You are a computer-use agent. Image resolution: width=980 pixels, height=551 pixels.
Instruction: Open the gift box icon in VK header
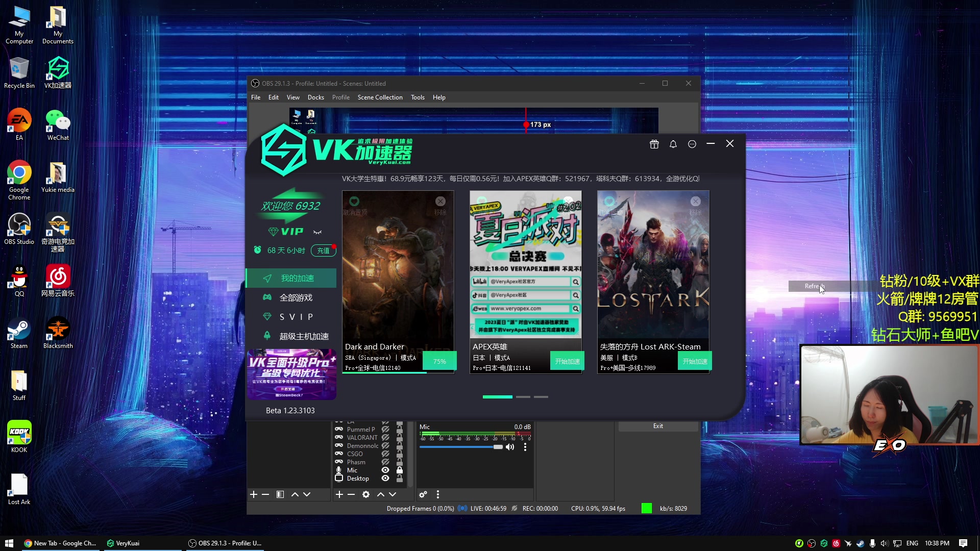[654, 144]
